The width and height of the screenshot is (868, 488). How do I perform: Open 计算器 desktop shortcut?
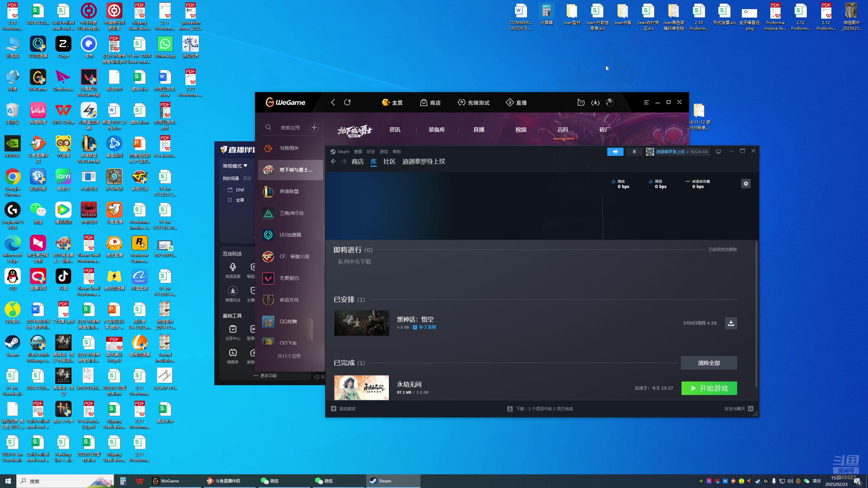(x=546, y=14)
